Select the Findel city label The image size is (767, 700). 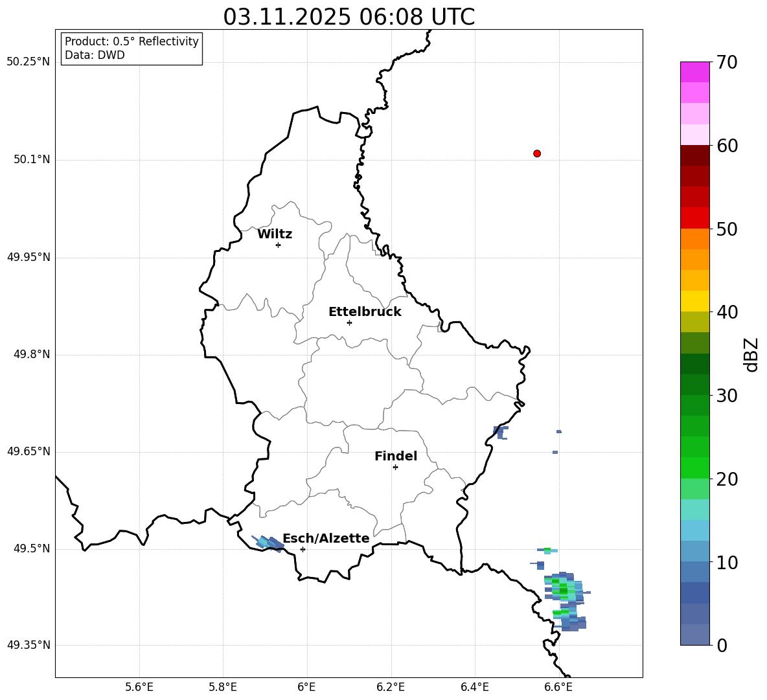[396, 456]
